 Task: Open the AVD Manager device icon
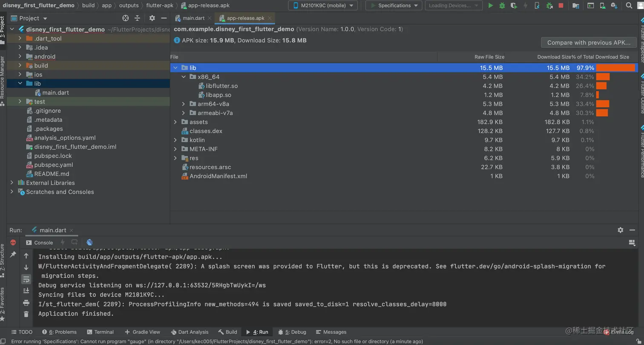tap(602, 6)
